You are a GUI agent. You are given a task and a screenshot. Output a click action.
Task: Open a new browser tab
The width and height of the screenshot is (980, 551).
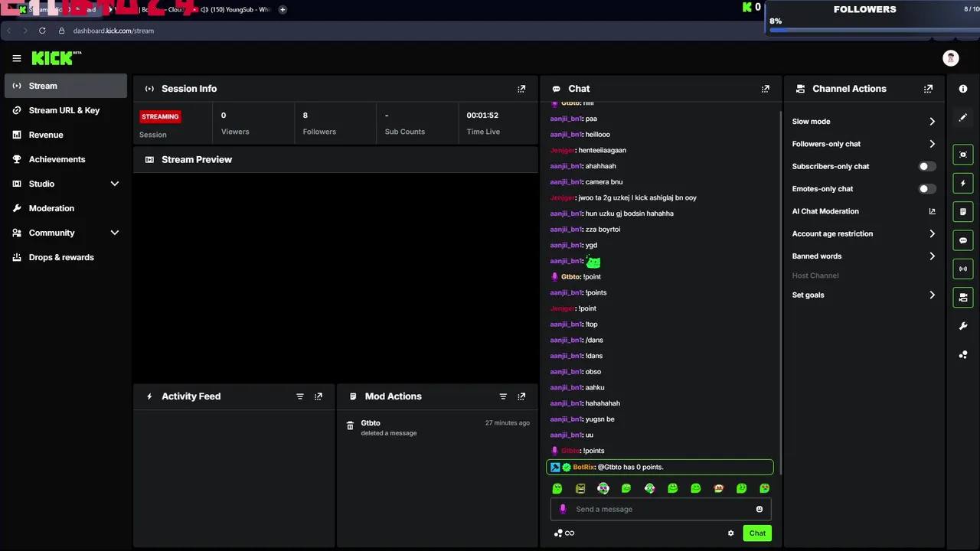point(283,9)
